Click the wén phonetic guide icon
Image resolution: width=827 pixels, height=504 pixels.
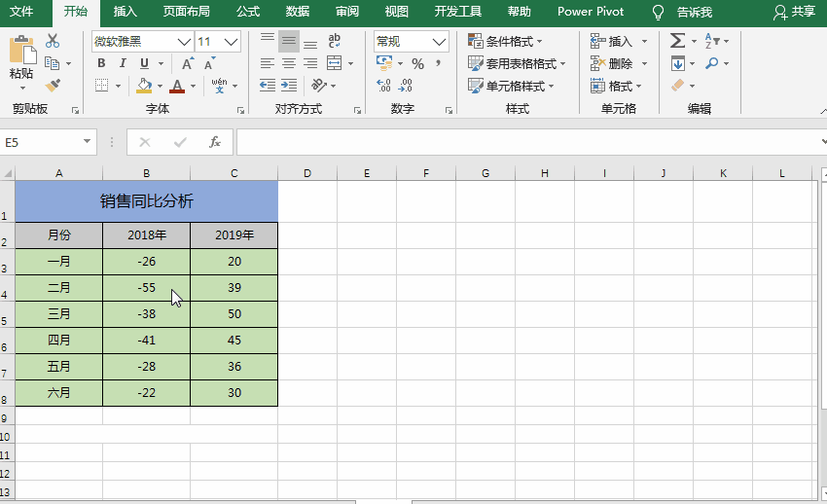click(x=219, y=86)
